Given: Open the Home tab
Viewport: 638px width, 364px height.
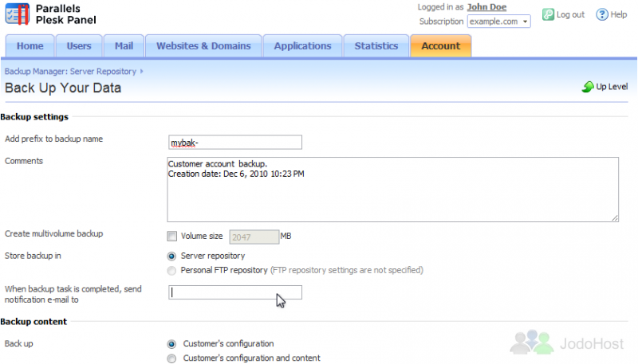Looking at the screenshot, I should pos(30,46).
